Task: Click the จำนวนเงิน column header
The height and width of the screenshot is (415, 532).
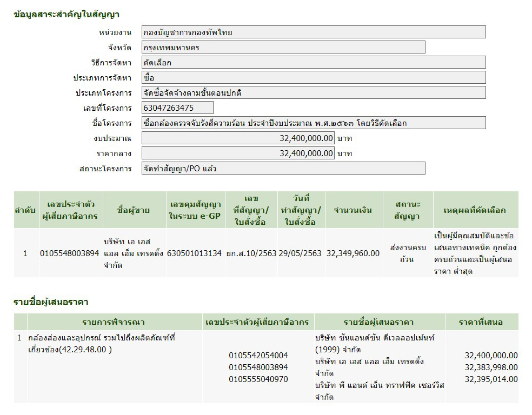Action: [353, 210]
